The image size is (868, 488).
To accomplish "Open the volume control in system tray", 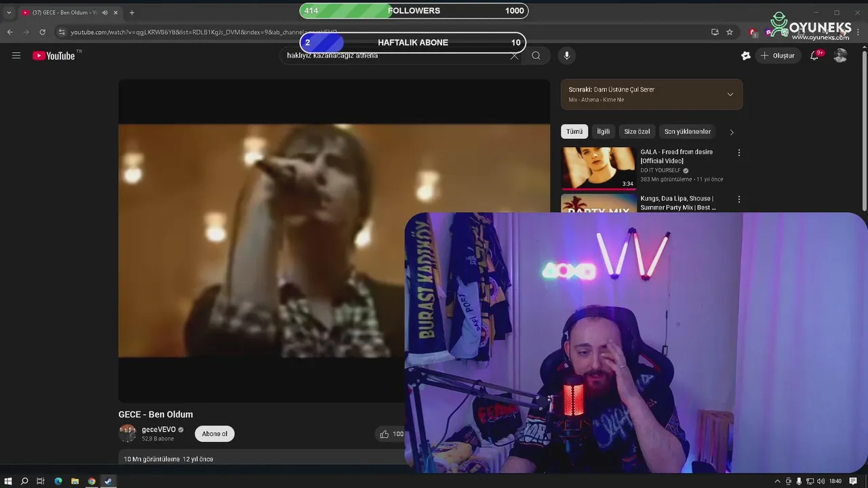I will pos(821,481).
